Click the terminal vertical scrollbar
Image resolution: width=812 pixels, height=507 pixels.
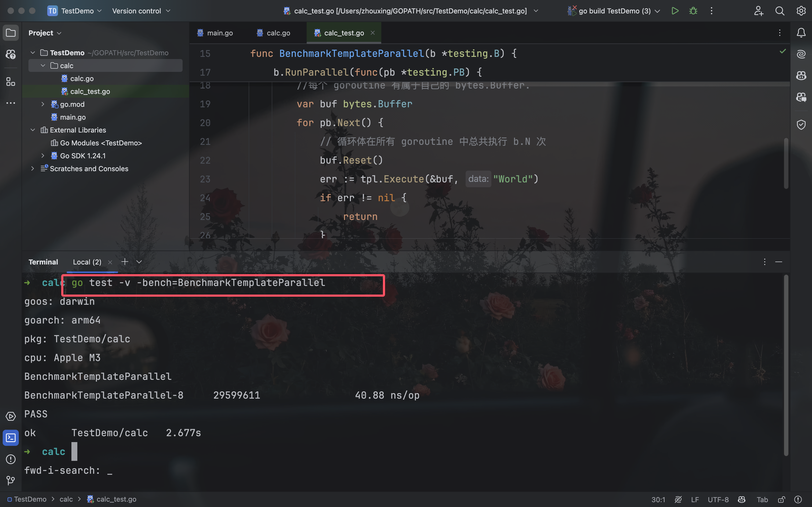click(786, 365)
